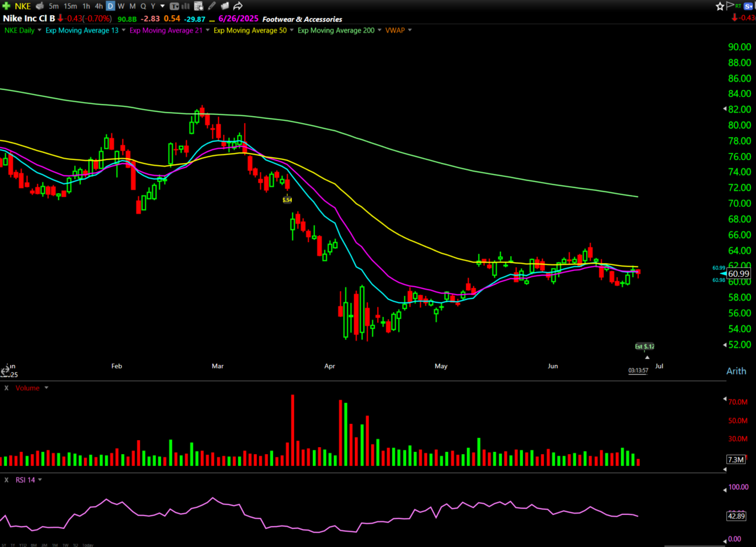
Task: Switch to the 5m timeframe
Action: pyautogui.click(x=54, y=6)
